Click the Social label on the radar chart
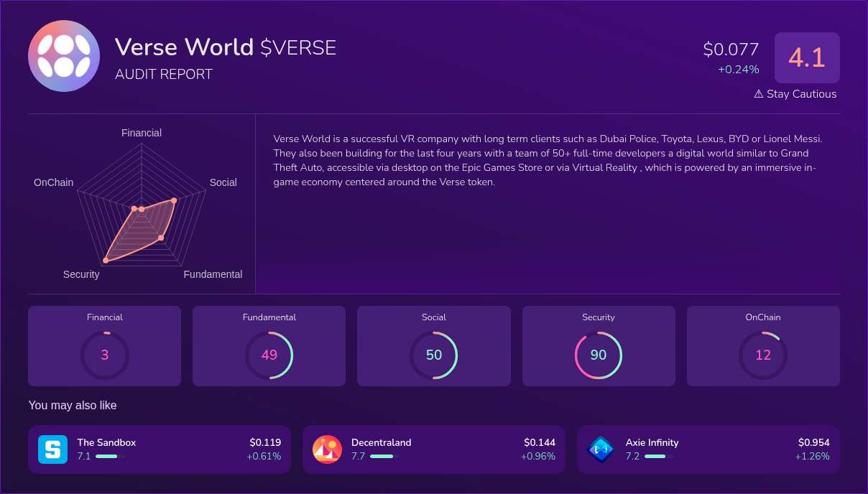 [223, 182]
